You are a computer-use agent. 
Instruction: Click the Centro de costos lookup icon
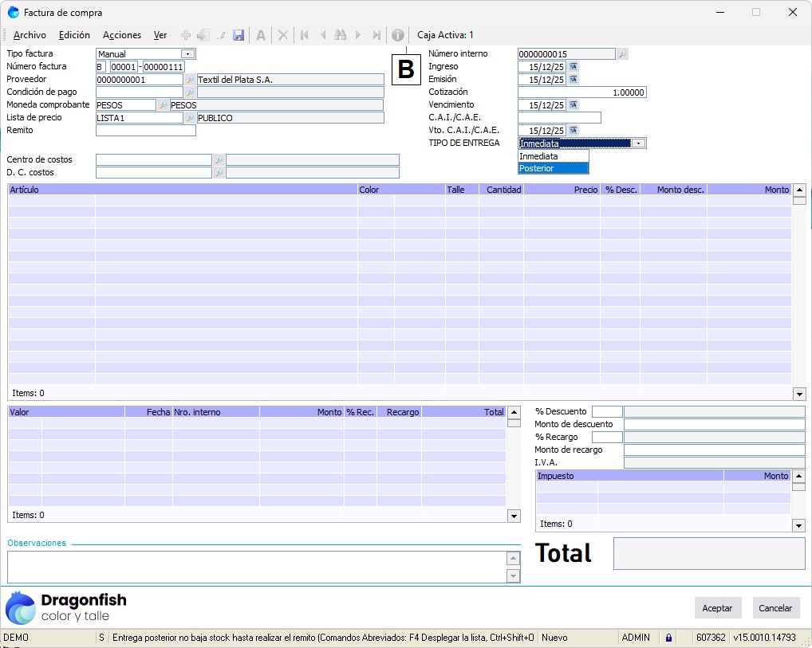(x=219, y=160)
